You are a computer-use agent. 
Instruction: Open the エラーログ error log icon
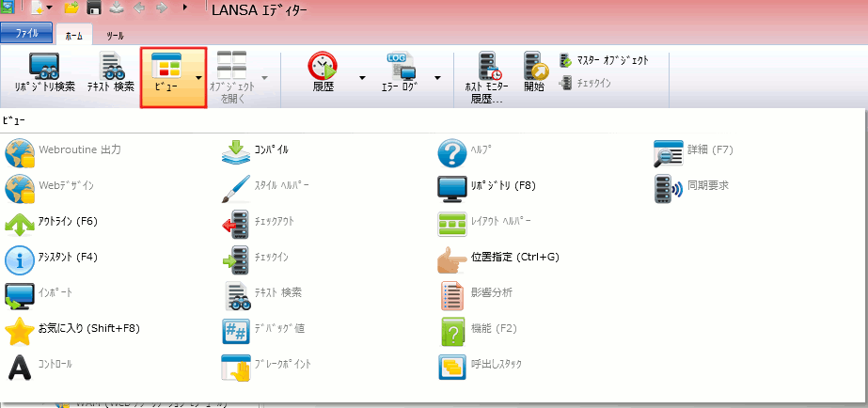pyautogui.click(x=400, y=67)
